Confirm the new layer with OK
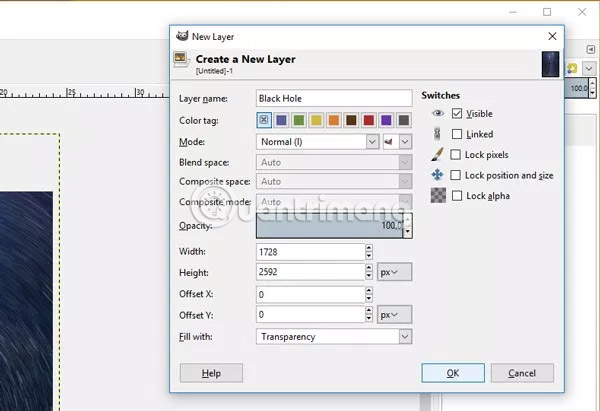This screenshot has height=411, width=600. pyautogui.click(x=453, y=373)
